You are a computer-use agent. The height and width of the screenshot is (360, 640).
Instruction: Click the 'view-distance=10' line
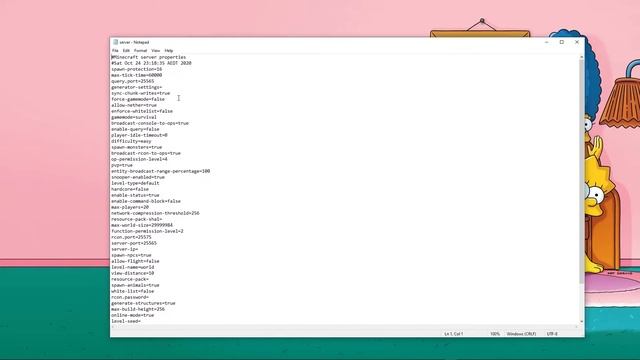[x=133, y=273]
